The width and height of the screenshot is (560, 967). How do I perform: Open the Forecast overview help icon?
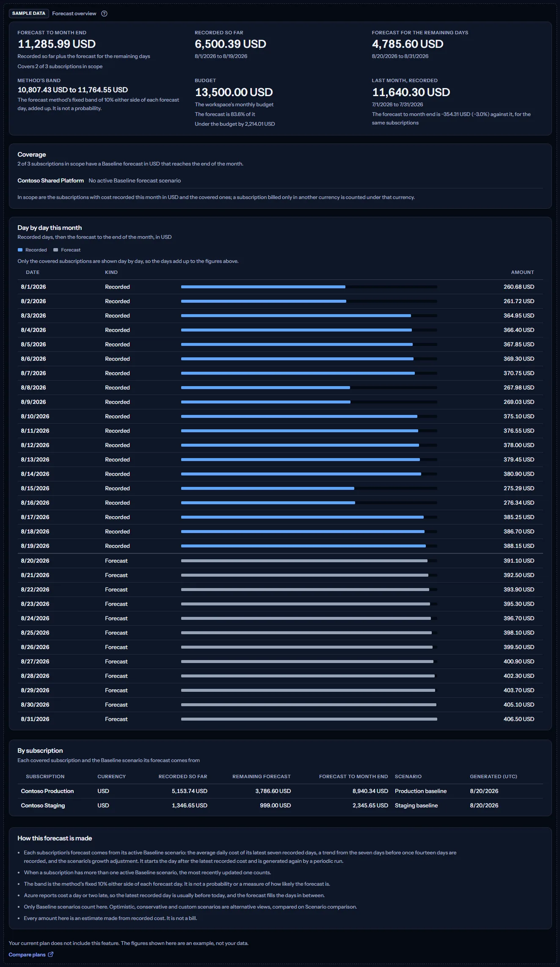pos(104,14)
